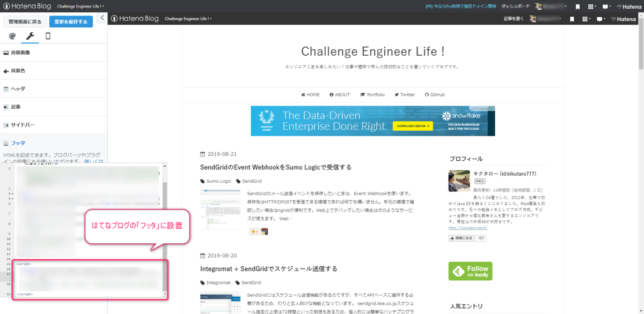644x314 pixels.
Task: Open GitHub in blog navigation
Action: (x=435, y=95)
